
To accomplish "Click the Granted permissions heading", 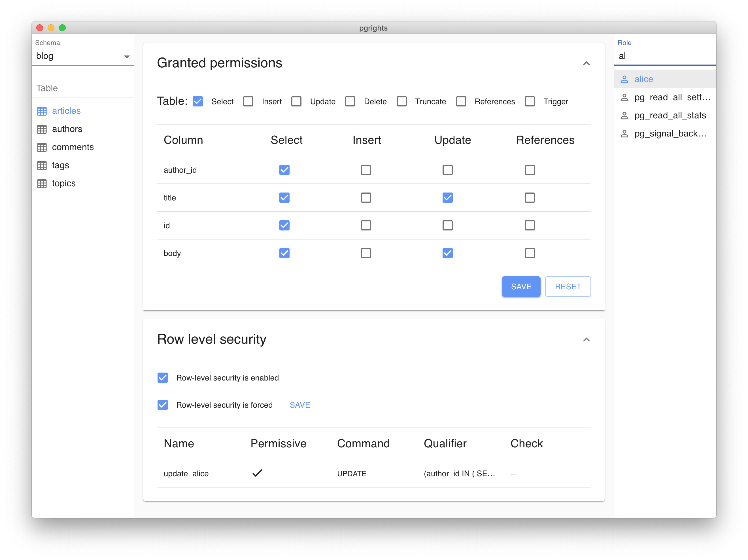I will 220,63.
